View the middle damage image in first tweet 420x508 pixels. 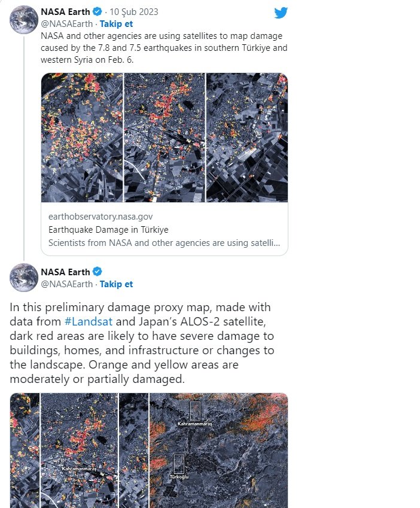[164, 138]
